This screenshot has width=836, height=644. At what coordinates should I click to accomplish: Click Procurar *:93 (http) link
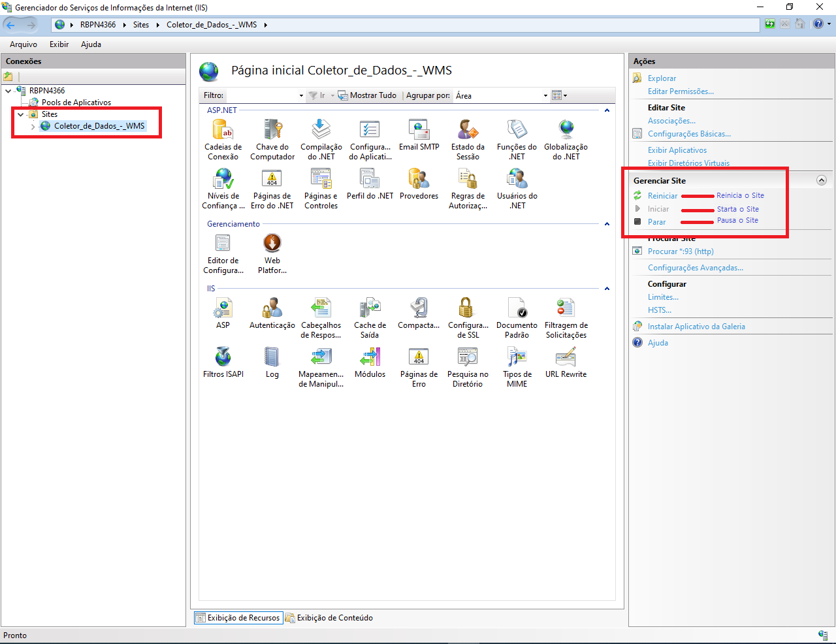pos(681,251)
